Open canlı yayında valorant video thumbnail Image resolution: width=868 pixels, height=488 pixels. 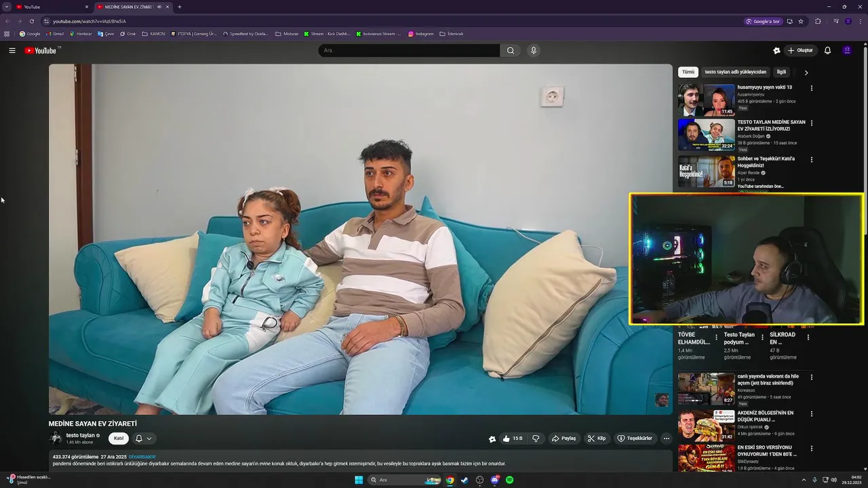[706, 389]
